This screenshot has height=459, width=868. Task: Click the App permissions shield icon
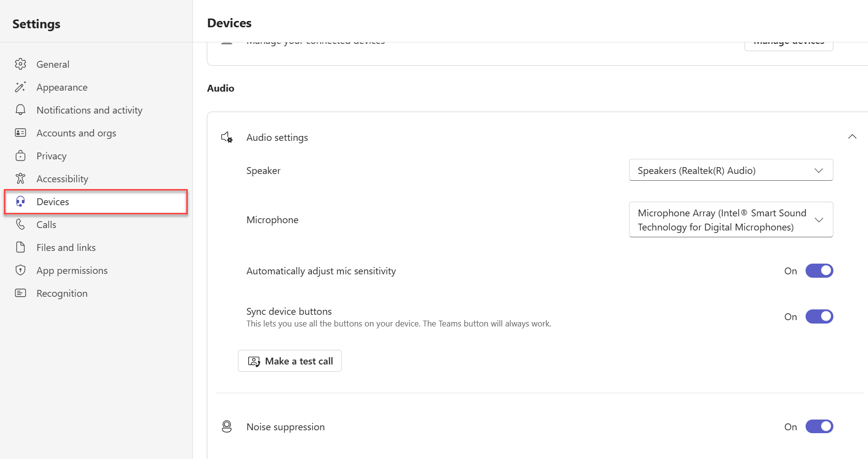(x=20, y=270)
